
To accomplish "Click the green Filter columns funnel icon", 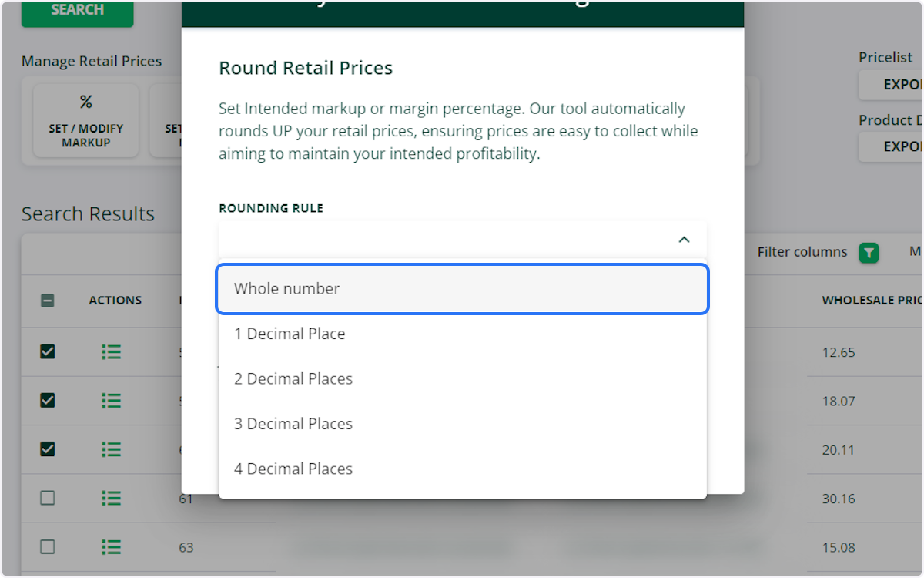I will click(x=869, y=252).
